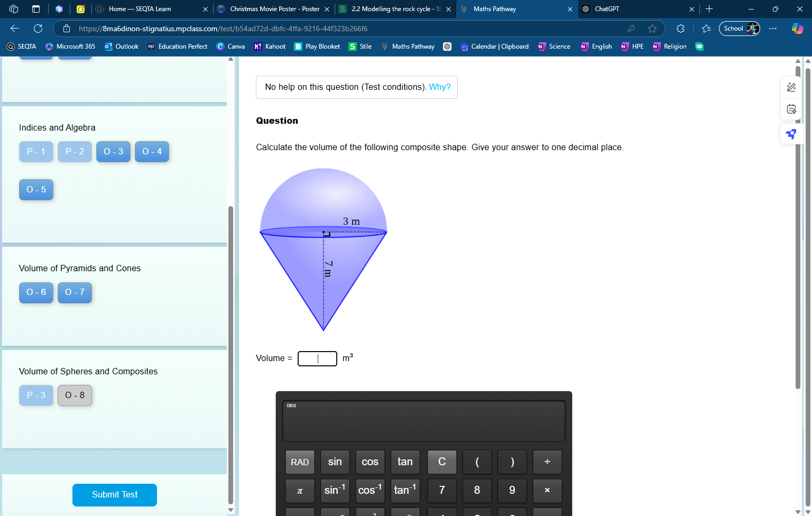
Task: Open Religion OneNote bookmark
Action: click(x=669, y=47)
